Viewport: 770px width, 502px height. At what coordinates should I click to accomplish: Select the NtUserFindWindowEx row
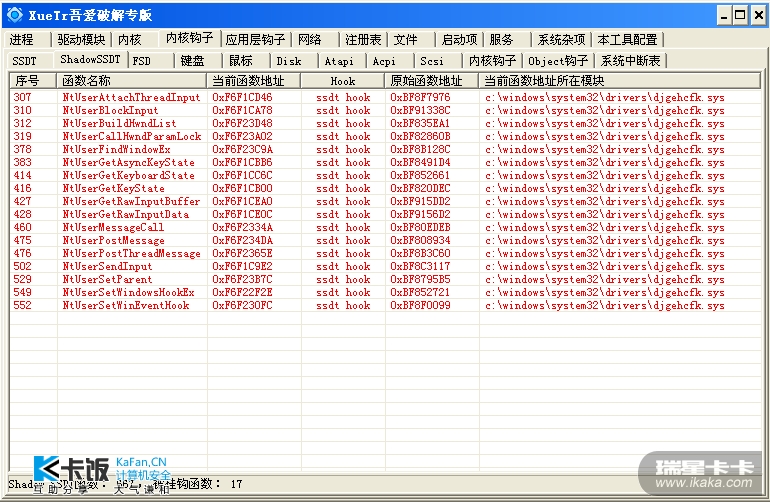(385, 149)
